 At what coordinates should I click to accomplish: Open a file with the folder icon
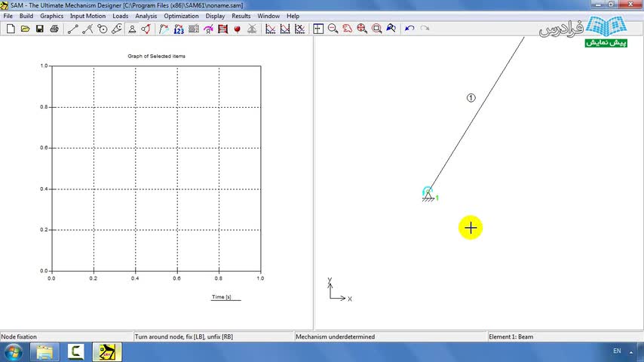coord(25,29)
